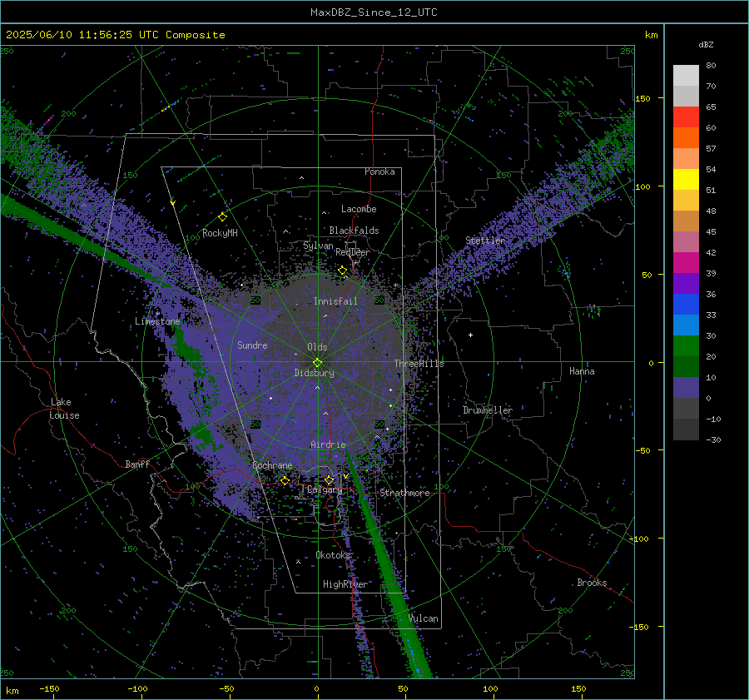Select the Hanna label
The height and width of the screenshot is (700, 749).
tap(582, 371)
